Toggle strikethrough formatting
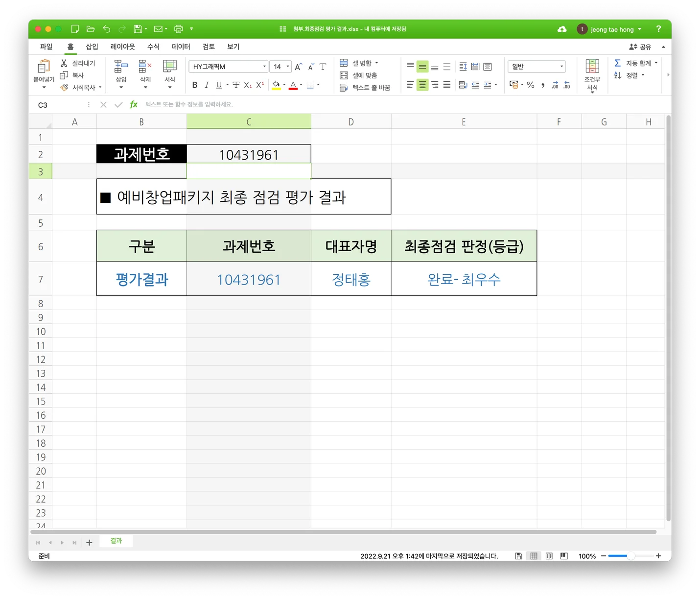This screenshot has width=700, height=599. pyautogui.click(x=236, y=85)
